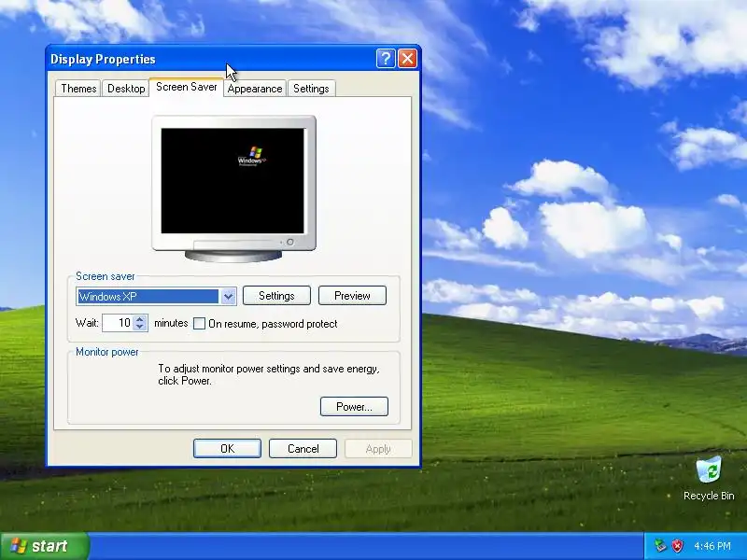Screen dimensions: 747x560
Task: Open the Settings tab
Action: 311,89
